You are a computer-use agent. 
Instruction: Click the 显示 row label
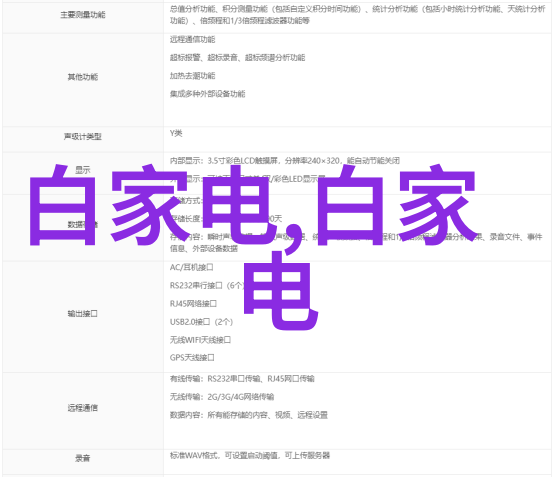(83, 170)
